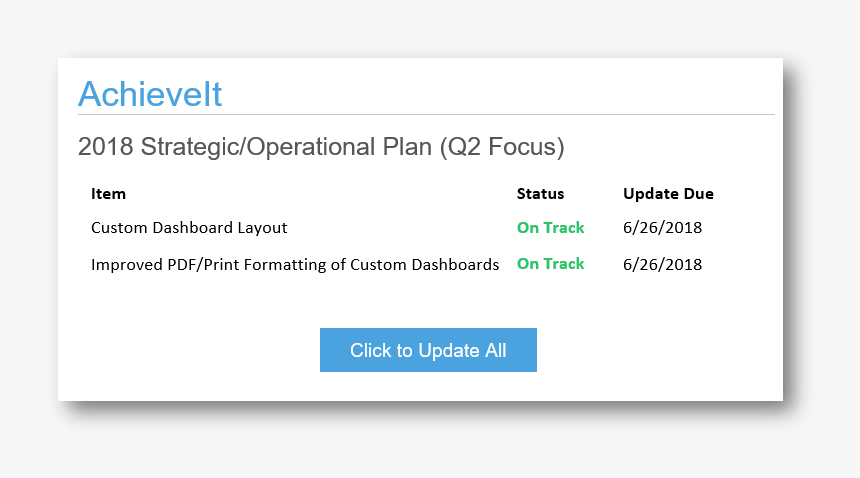Open the Custom Dashboard Layout item
The image size is (860, 478).
coord(189,228)
